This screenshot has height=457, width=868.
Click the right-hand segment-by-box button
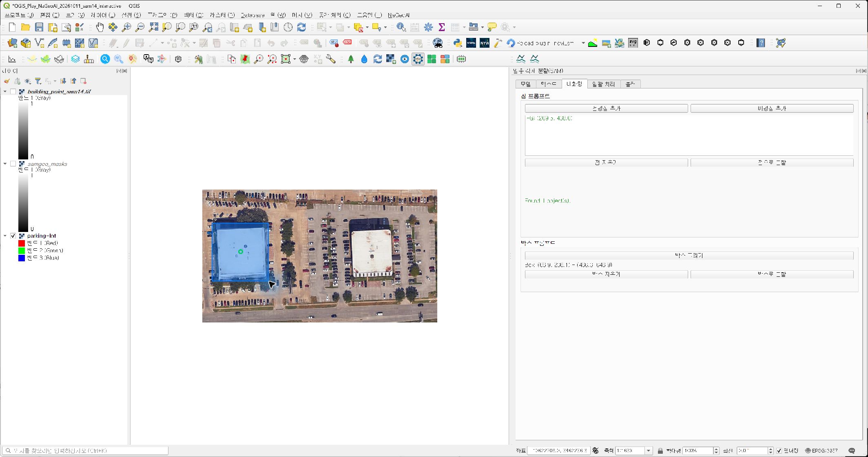[772, 274]
